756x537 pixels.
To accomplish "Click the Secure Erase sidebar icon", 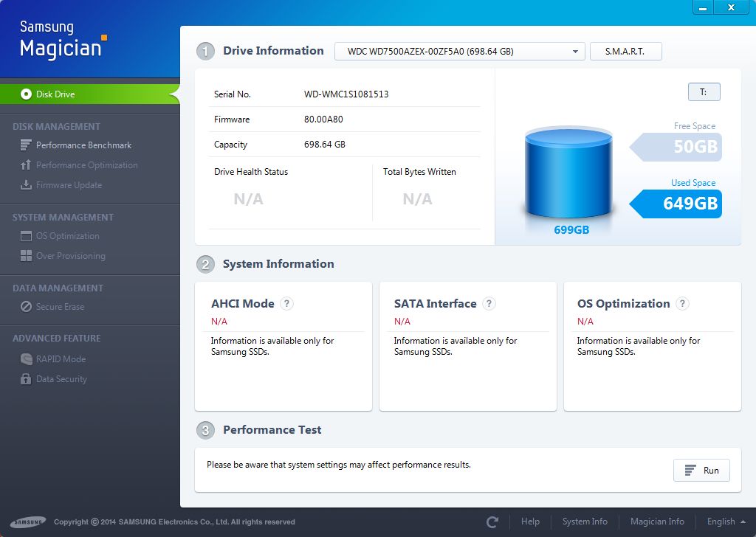I will click(x=26, y=307).
